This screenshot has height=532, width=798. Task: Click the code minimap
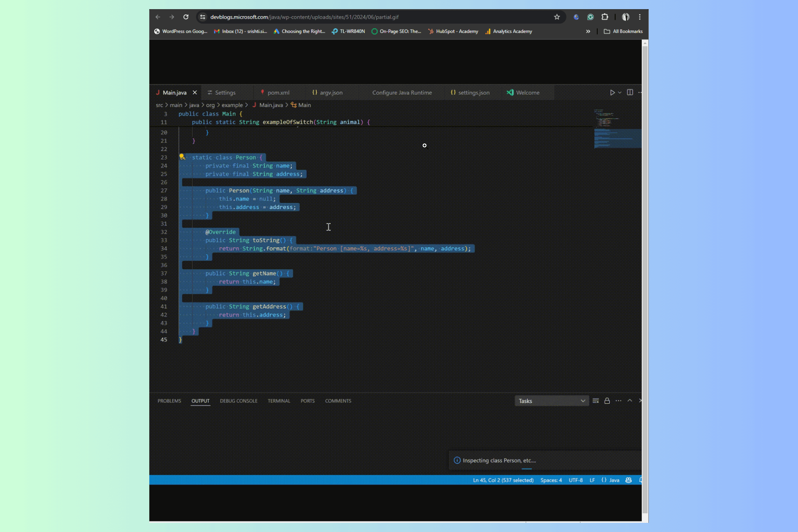coord(617,129)
